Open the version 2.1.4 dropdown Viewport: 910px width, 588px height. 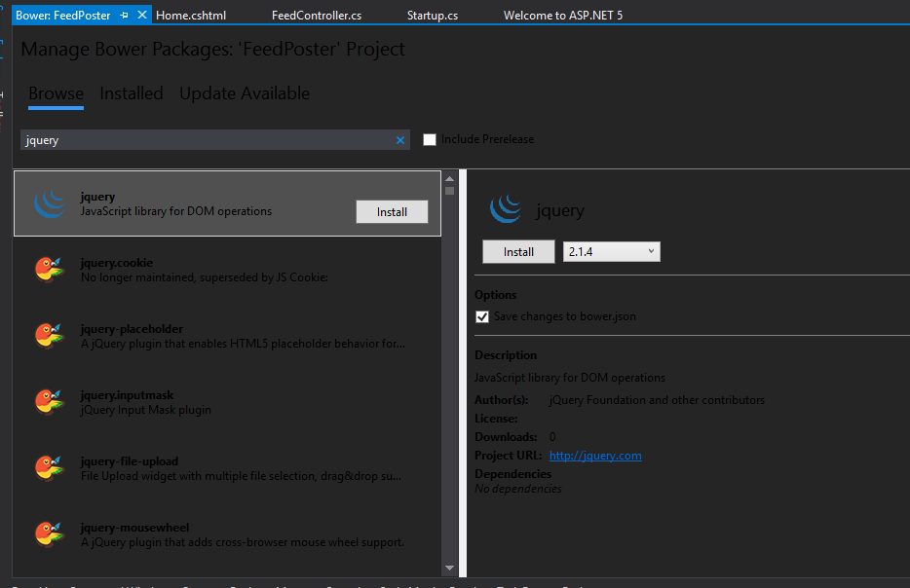[x=611, y=252]
